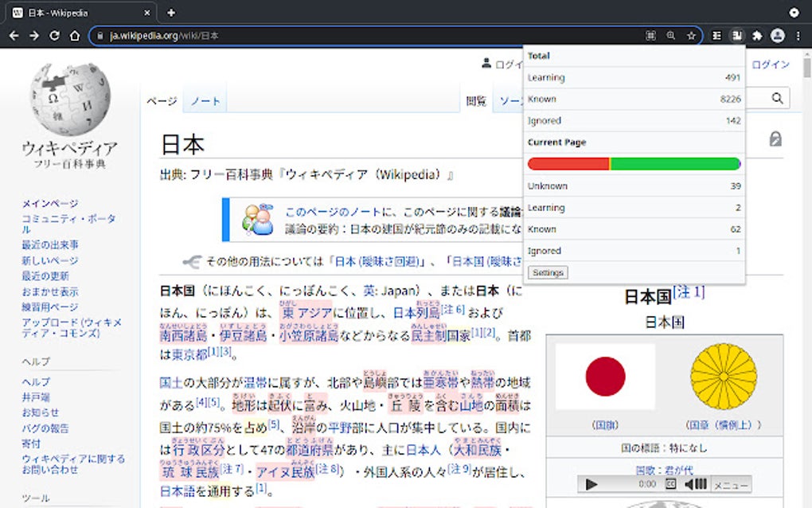The height and width of the screenshot is (508, 812).
Task: Open the language learning extension icon
Action: pos(737,35)
